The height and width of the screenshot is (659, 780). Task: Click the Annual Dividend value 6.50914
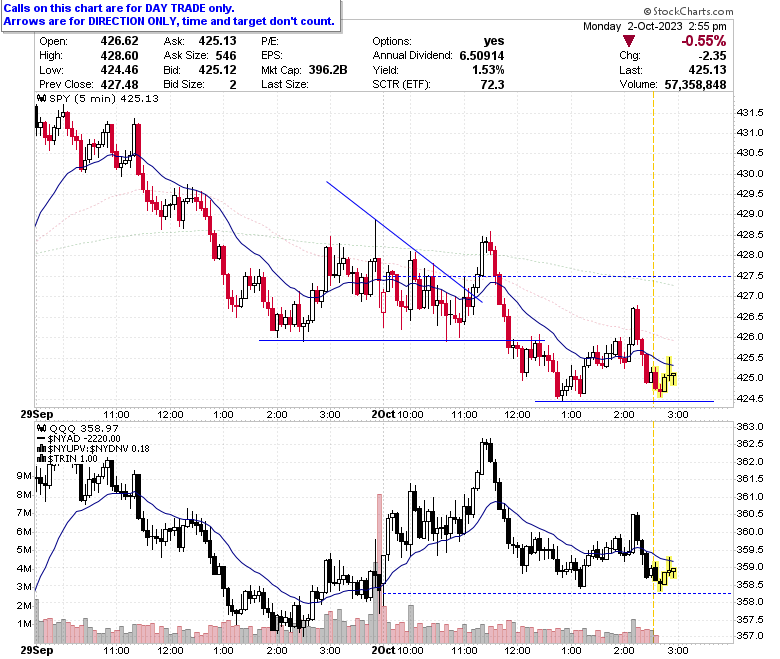pyautogui.click(x=482, y=55)
